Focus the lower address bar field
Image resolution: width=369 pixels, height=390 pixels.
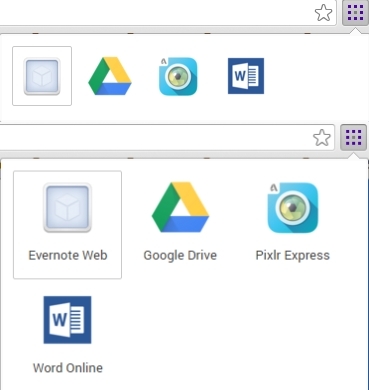[167, 137]
